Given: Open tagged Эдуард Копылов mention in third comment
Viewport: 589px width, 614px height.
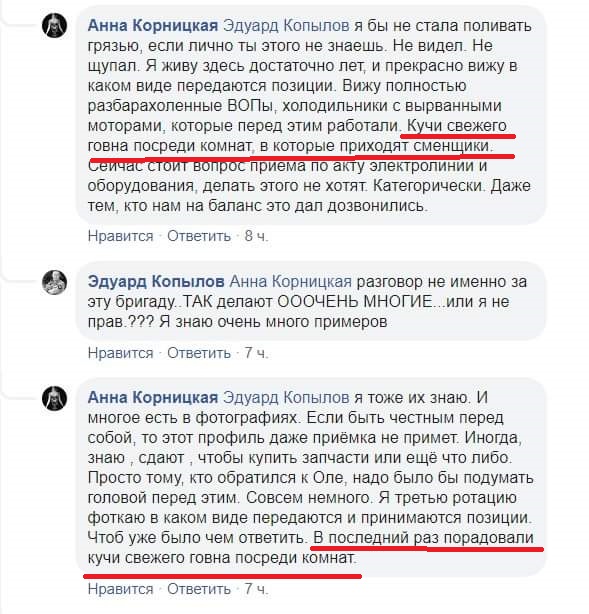Looking at the screenshot, I should (286, 397).
